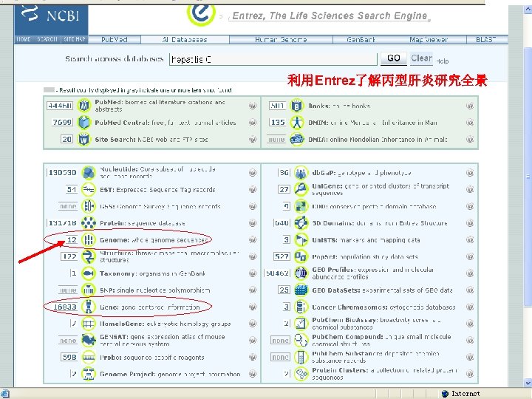The image size is (532, 399).
Task: Open the Structure database icon
Action: coord(89,256)
